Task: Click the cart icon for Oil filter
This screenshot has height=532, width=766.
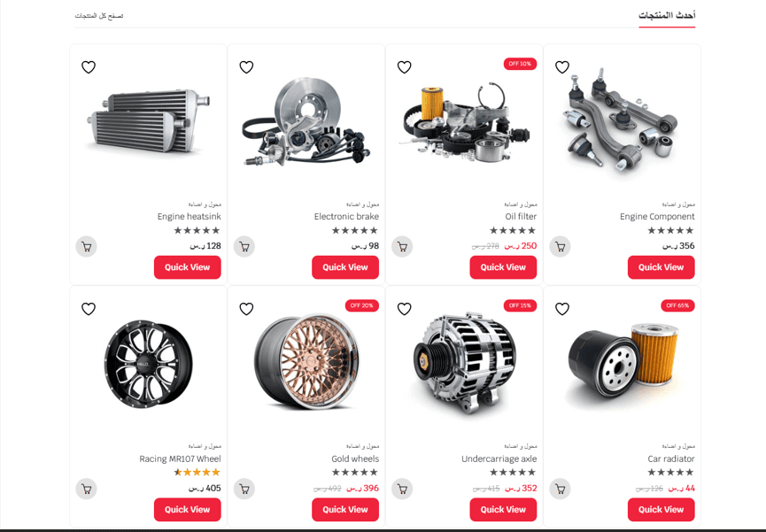Action: pos(402,247)
